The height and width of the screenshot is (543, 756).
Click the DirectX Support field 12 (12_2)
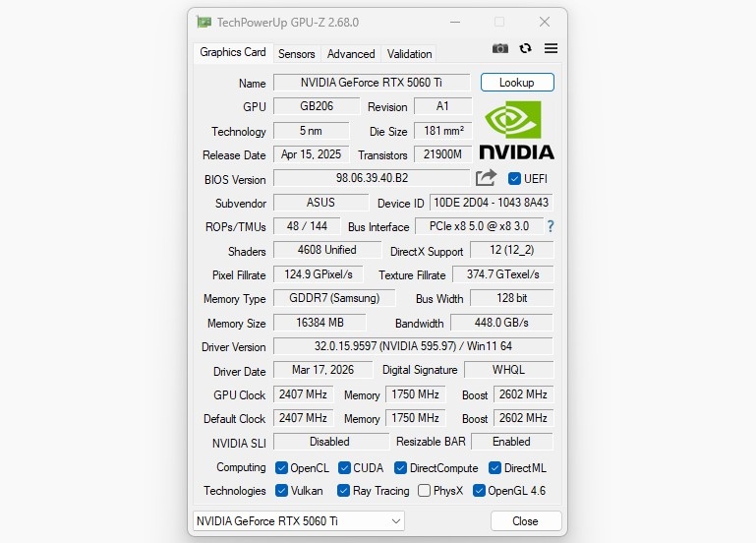tap(511, 250)
